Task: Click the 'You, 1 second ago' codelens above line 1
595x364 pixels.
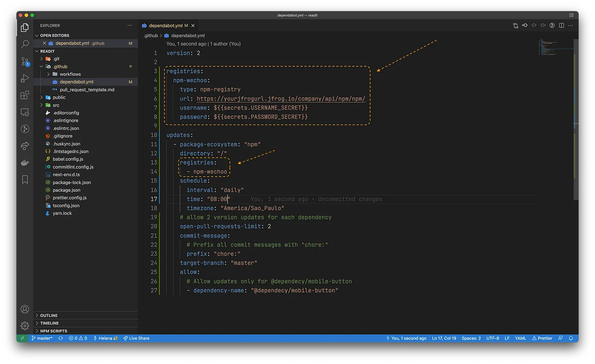Action: (186, 44)
